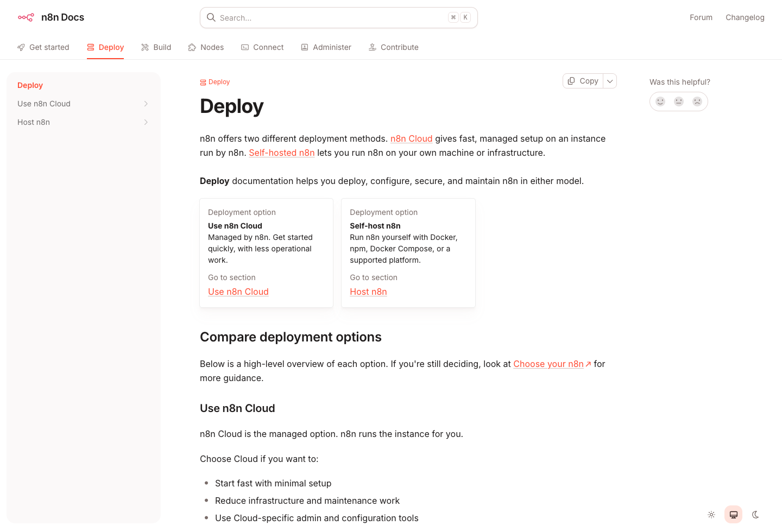Switch to light theme sun icon
Viewport: 782px width, 532px height.
pyautogui.click(x=711, y=515)
